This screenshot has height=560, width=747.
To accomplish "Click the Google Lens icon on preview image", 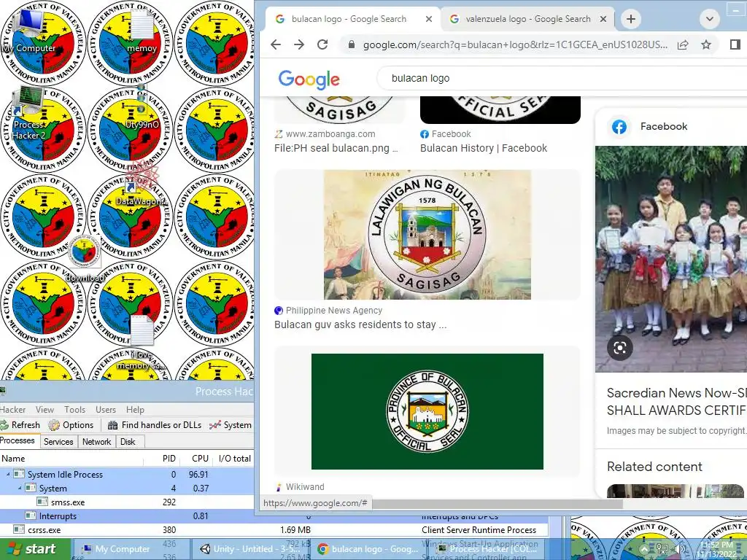I will coord(620,348).
